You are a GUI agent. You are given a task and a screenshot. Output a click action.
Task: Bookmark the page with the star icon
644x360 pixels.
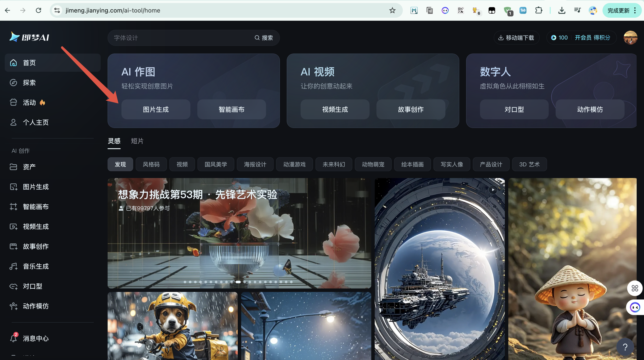click(392, 10)
